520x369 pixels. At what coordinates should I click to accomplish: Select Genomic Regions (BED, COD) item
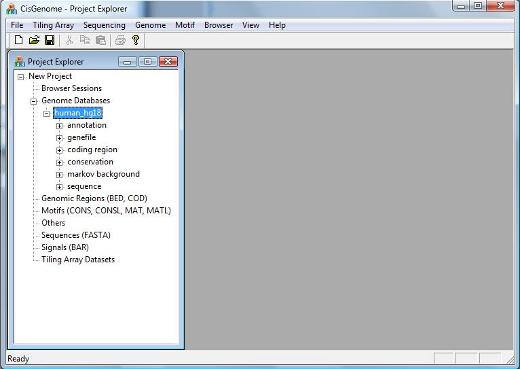pyautogui.click(x=94, y=198)
